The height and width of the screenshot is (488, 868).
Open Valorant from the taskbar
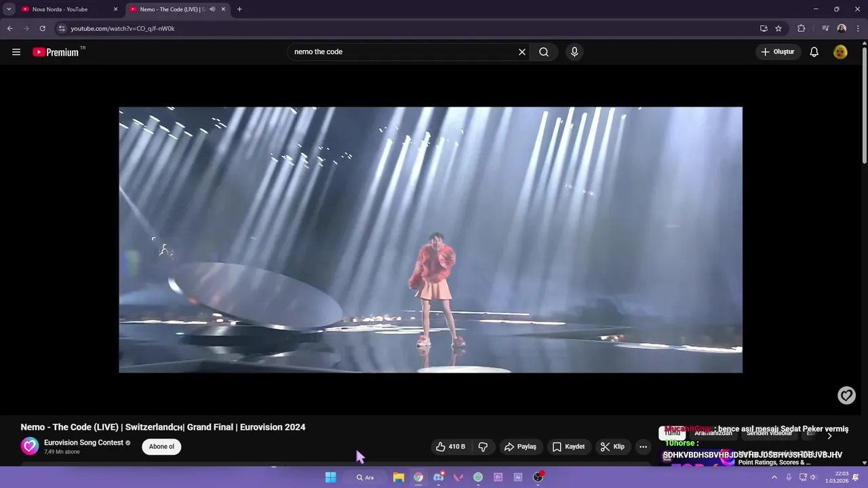[458, 477]
